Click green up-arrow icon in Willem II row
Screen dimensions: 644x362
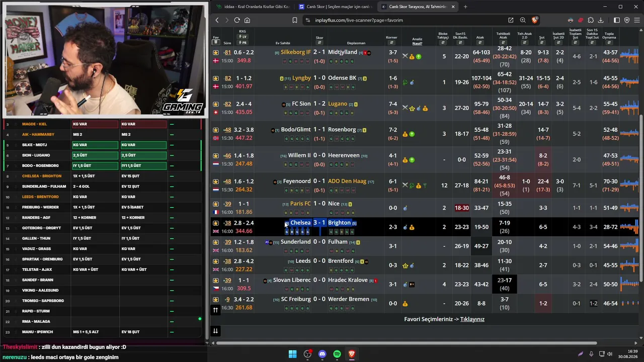click(412, 160)
